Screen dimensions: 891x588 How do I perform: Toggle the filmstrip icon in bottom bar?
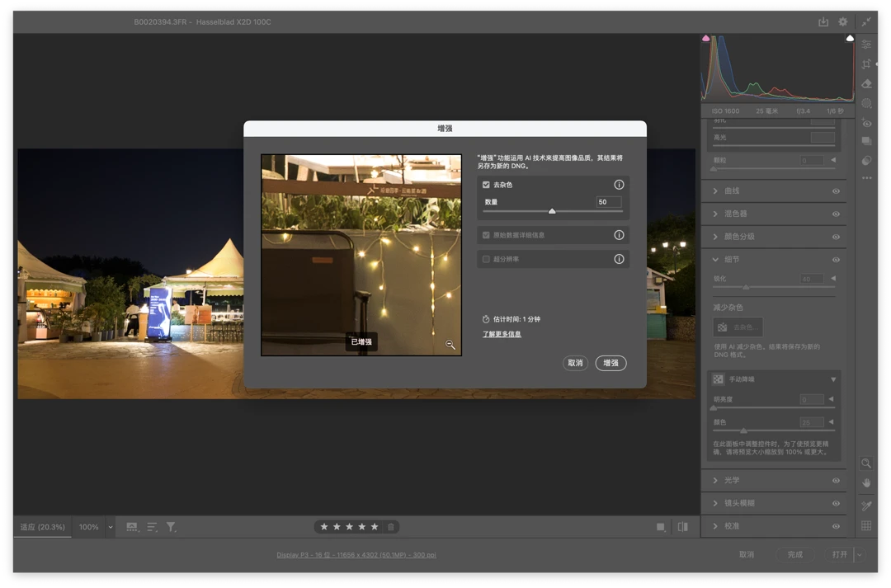[132, 527]
